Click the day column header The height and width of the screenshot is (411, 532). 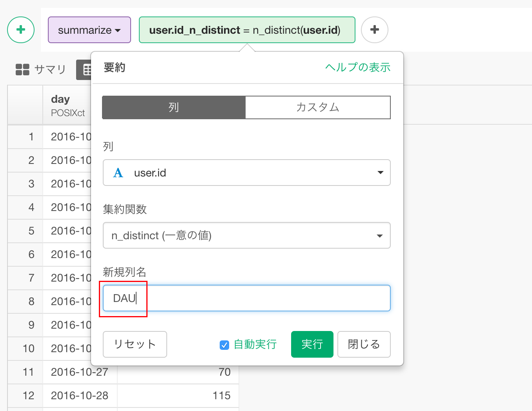point(67,105)
